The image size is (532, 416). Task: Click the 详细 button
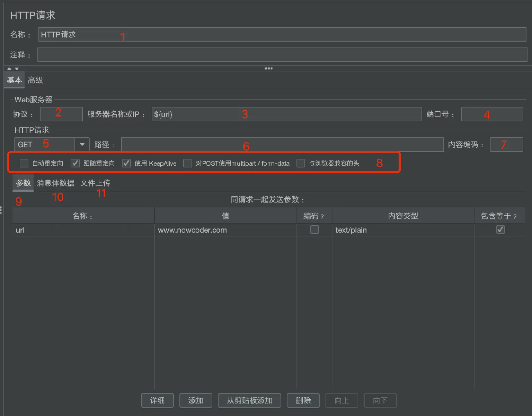tap(157, 400)
